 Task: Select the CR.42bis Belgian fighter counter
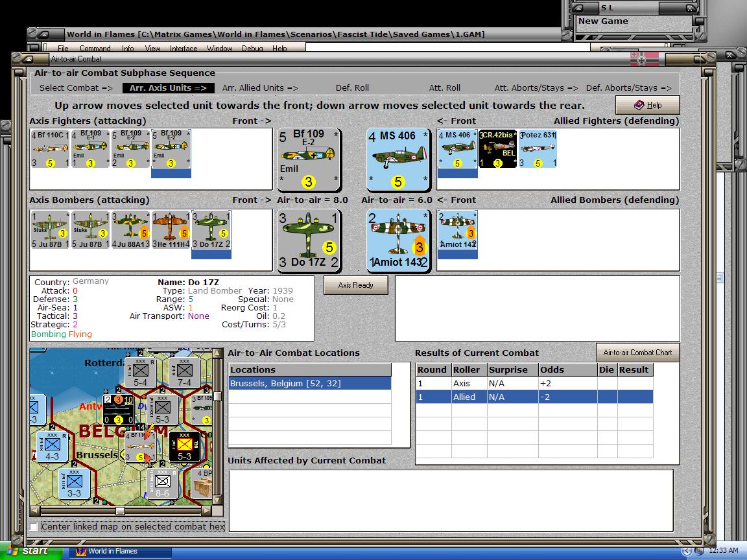(x=498, y=149)
